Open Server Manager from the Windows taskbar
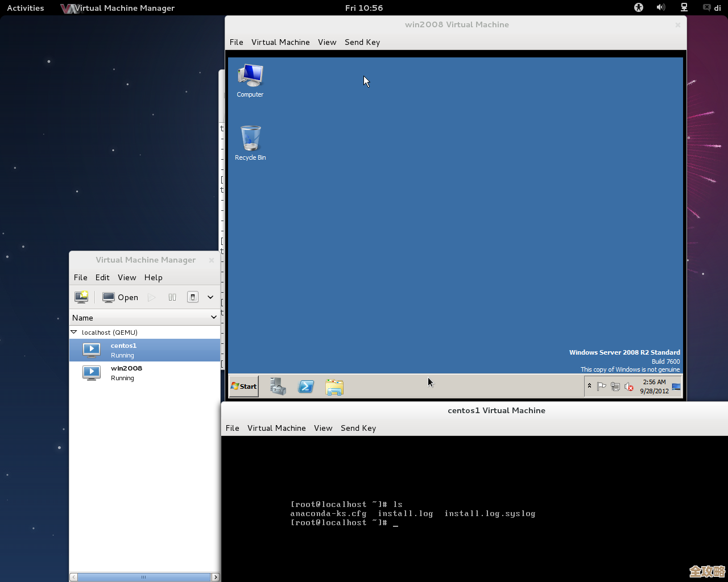 (277, 386)
